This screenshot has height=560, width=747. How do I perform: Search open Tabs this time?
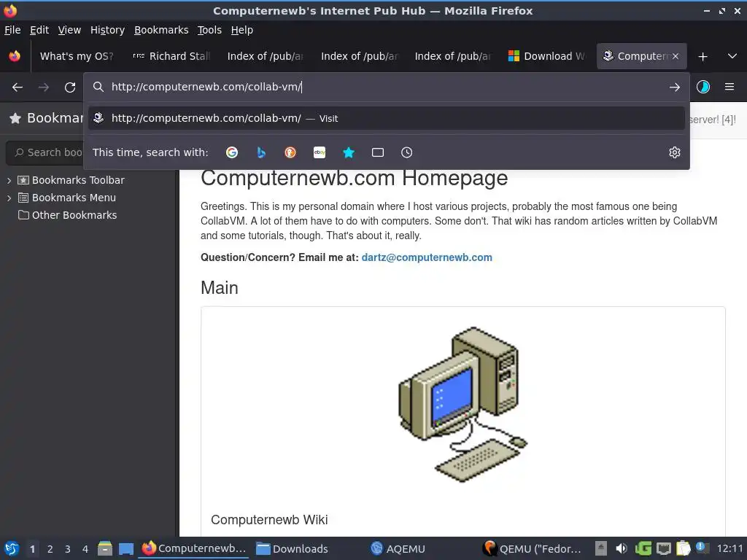378,152
